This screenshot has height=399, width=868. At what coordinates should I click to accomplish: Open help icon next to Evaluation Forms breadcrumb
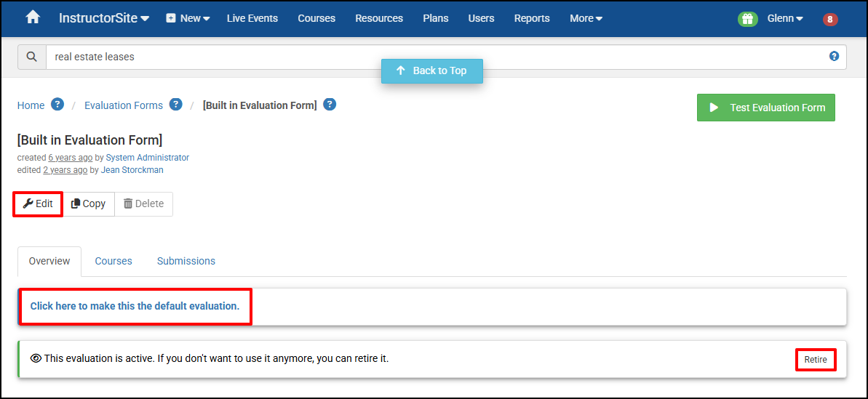tap(175, 105)
